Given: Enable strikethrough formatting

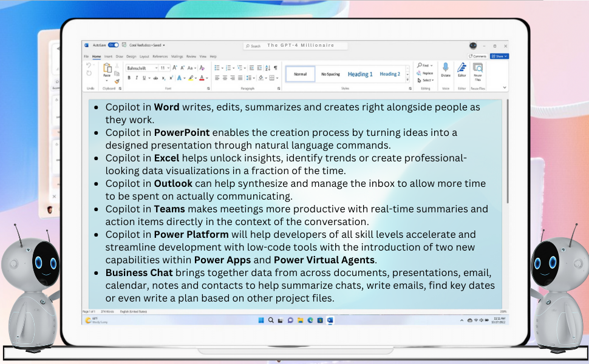Looking at the screenshot, I should click(x=156, y=78).
